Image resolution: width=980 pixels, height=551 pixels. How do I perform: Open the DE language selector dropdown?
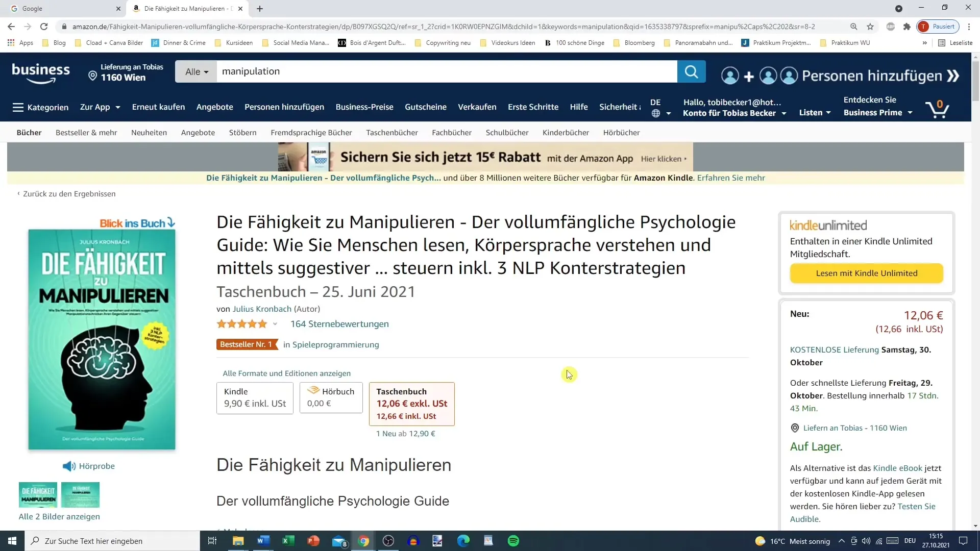[x=660, y=108]
